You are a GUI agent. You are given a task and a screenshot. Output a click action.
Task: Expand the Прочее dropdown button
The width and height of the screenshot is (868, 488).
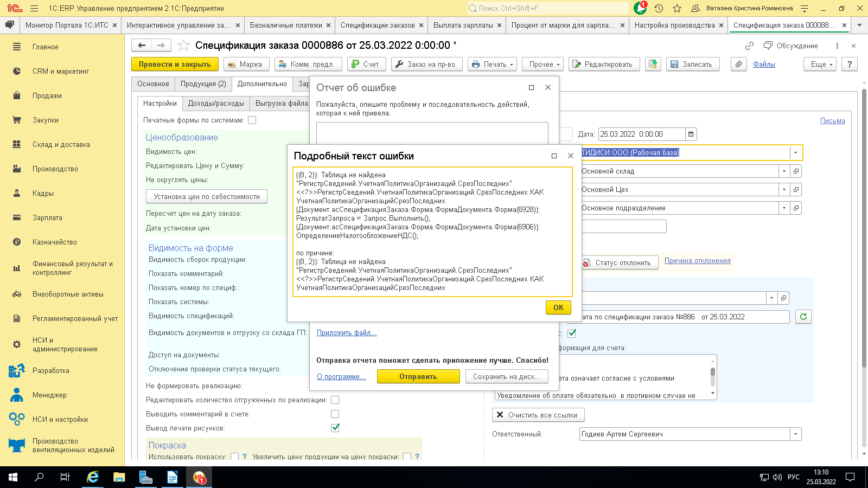click(x=543, y=64)
